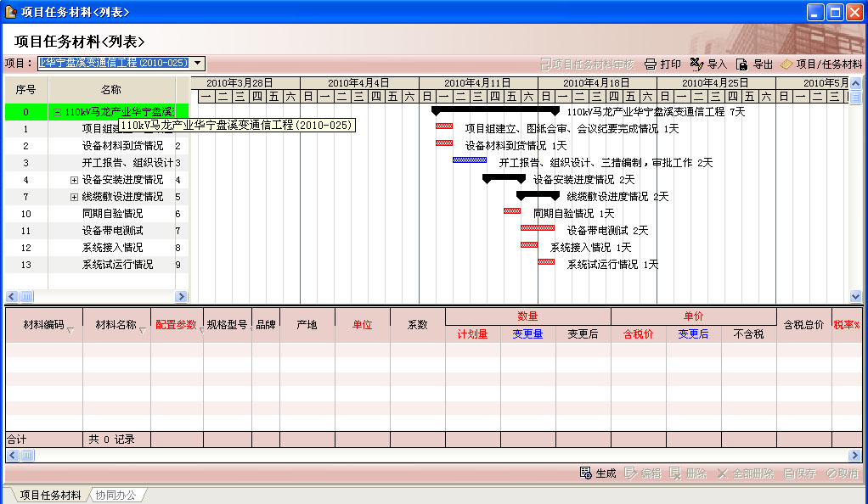This screenshot has height=504, width=868.
Task: Open the 材料编码 column filter arrow
Action: pos(70,331)
